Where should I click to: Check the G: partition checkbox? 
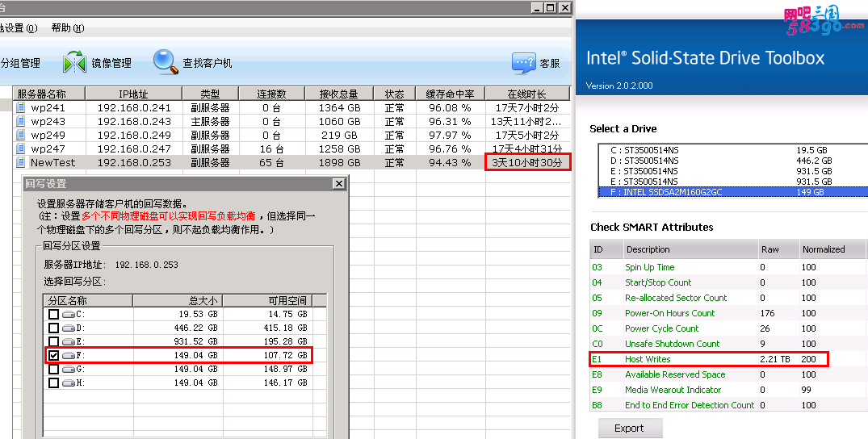pyautogui.click(x=53, y=370)
